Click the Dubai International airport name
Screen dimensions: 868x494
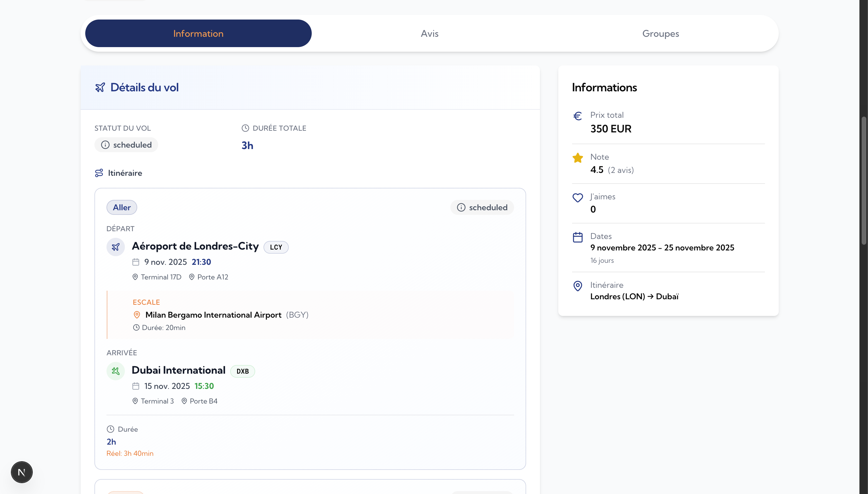(x=179, y=370)
